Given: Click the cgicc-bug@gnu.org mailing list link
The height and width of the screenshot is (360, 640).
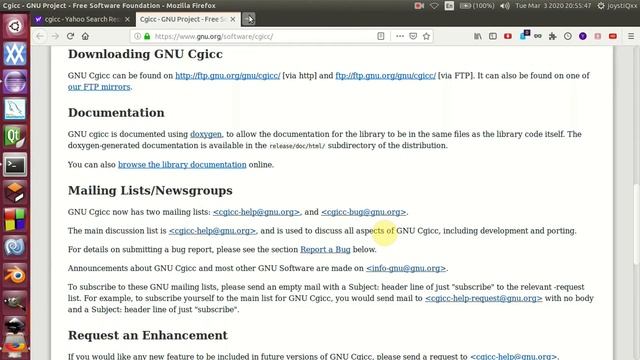Looking at the screenshot, I should pyautogui.click(x=363, y=212).
